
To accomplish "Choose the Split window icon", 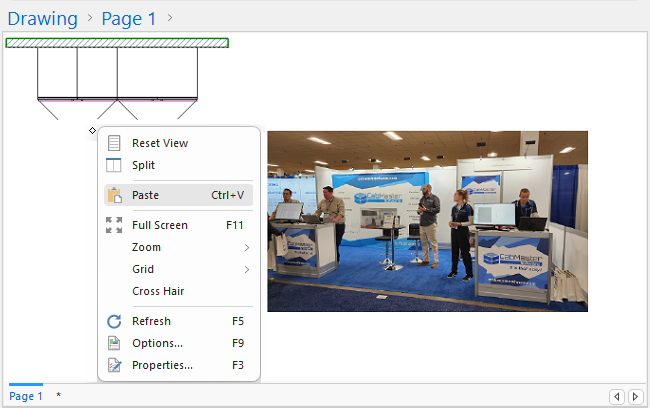I will click(114, 165).
